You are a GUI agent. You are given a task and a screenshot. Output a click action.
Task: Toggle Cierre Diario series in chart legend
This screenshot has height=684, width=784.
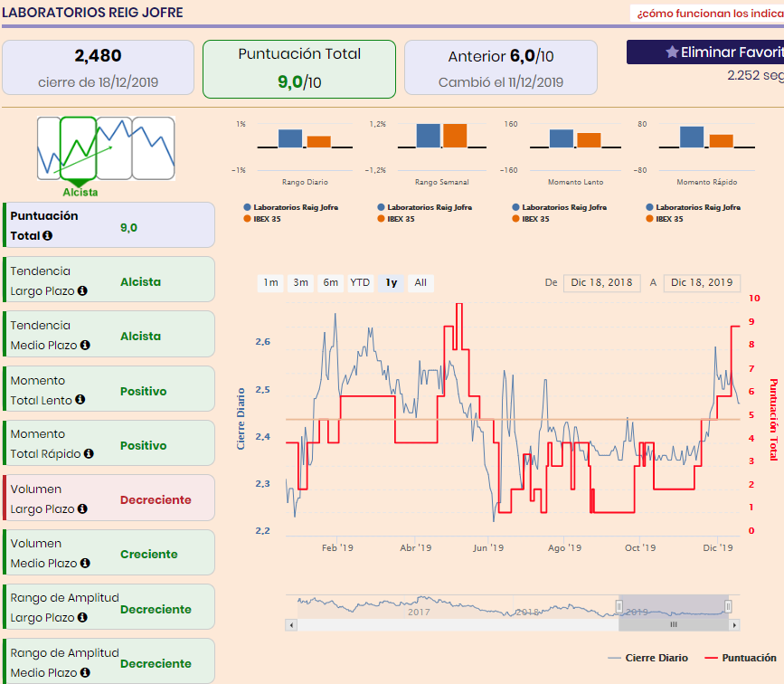647,658
